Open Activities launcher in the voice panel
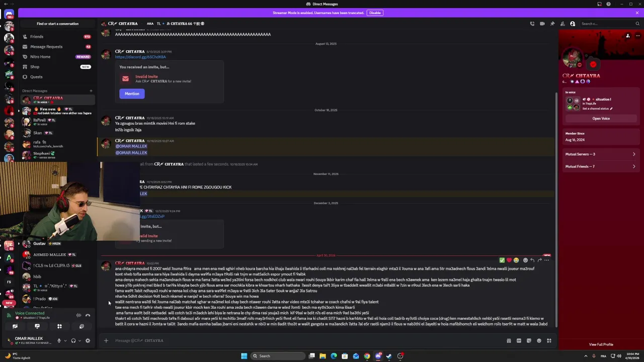 59,326
